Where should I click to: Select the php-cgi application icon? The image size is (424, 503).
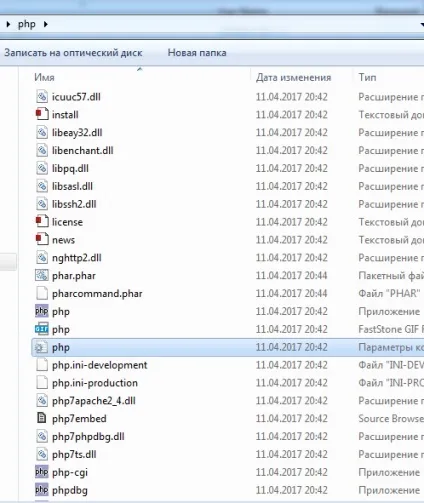[x=42, y=472]
